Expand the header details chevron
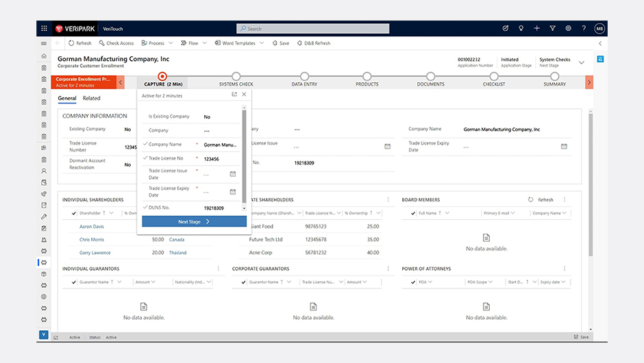The image size is (644, 363). click(x=582, y=62)
